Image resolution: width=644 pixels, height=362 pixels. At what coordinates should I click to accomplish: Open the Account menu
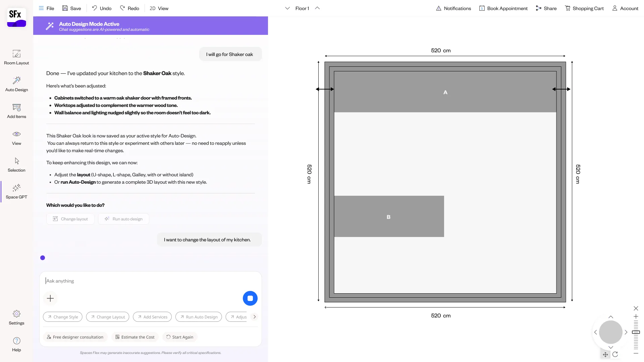tap(625, 8)
